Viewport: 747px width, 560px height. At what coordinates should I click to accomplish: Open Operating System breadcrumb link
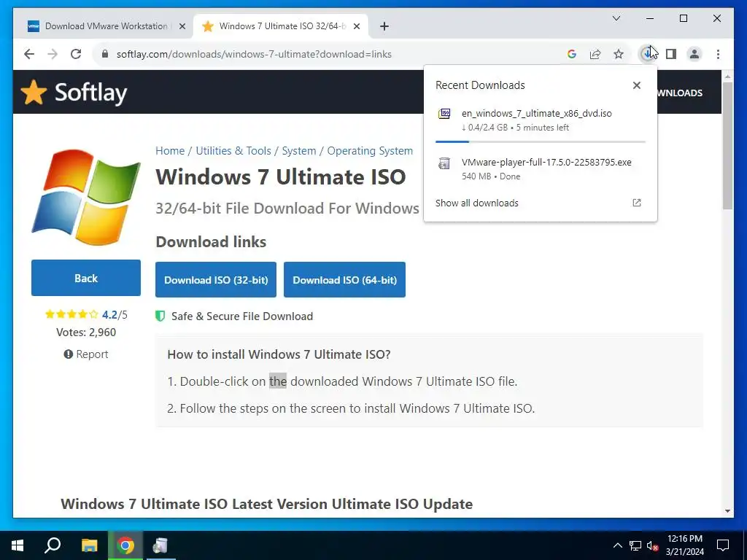pyautogui.click(x=370, y=150)
